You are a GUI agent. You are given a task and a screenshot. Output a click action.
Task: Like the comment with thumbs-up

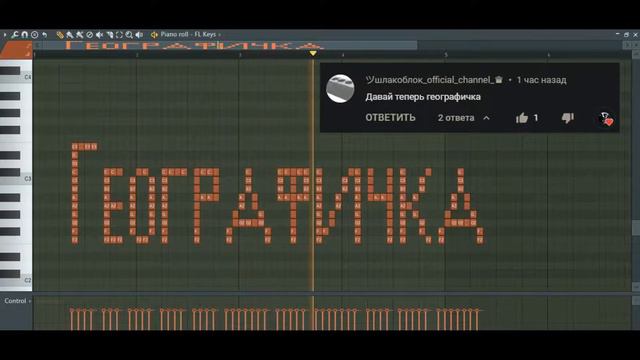(522, 118)
